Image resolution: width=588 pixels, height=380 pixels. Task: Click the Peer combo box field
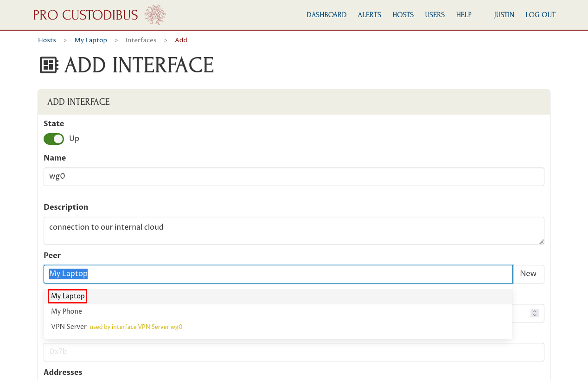point(278,274)
